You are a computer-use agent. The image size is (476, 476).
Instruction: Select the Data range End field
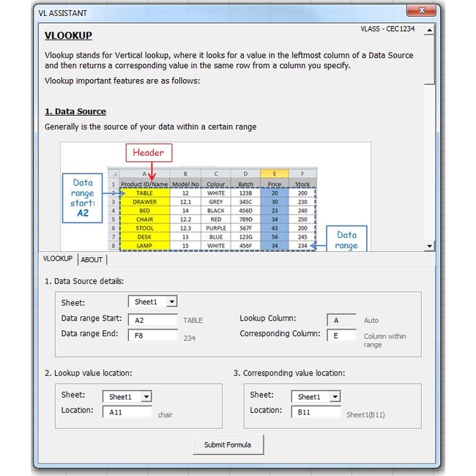[x=152, y=335]
